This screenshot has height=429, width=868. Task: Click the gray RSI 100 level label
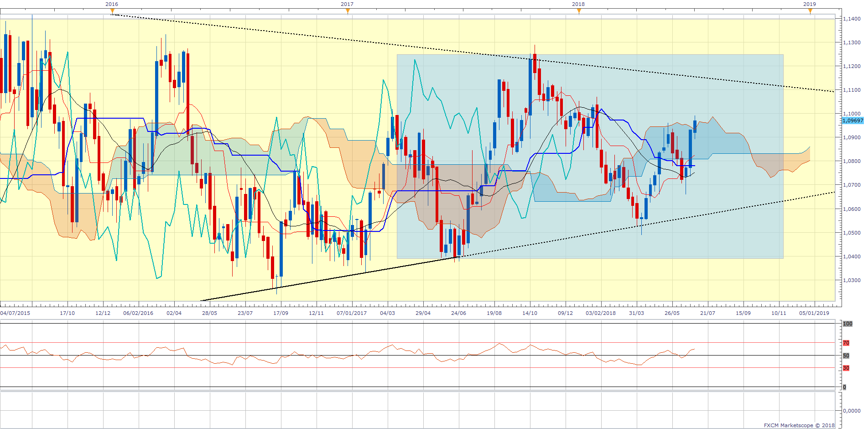pyautogui.click(x=847, y=324)
